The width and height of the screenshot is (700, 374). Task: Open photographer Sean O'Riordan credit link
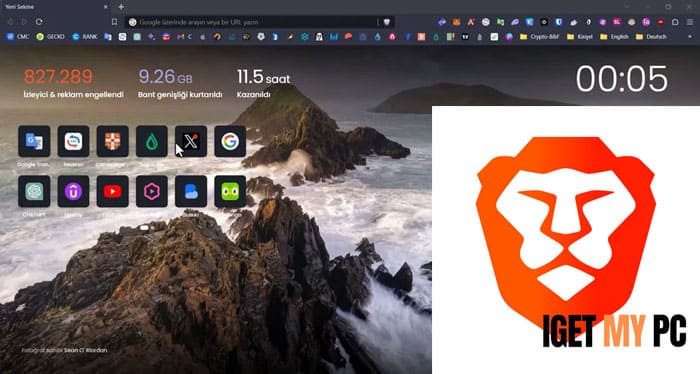point(86,350)
